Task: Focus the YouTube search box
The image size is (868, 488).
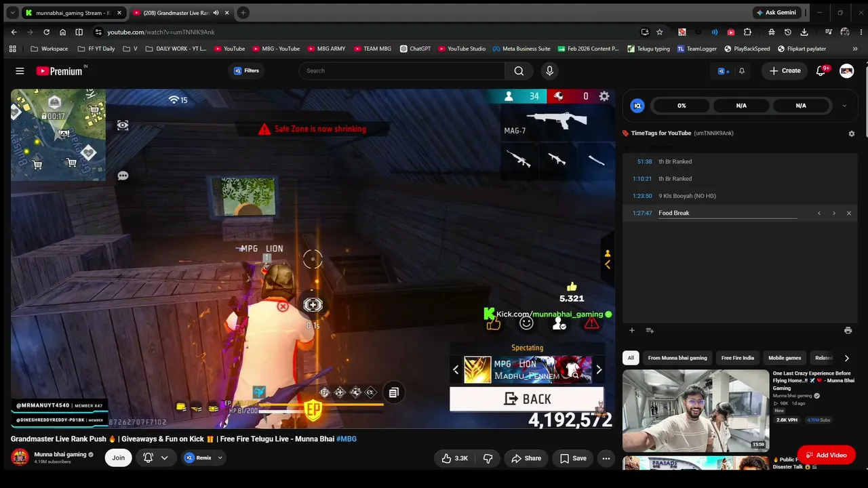Action: (x=401, y=70)
